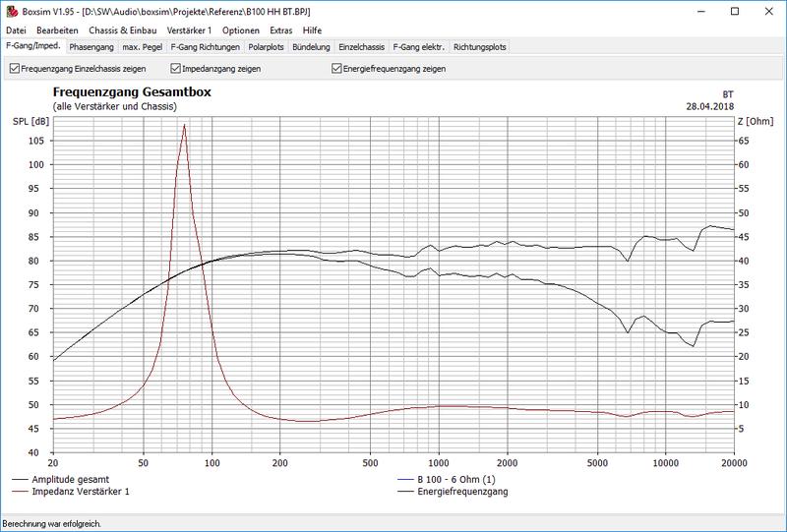Maximize the Boxsim window
Image resolution: width=787 pixels, height=532 pixels.
pos(735,11)
